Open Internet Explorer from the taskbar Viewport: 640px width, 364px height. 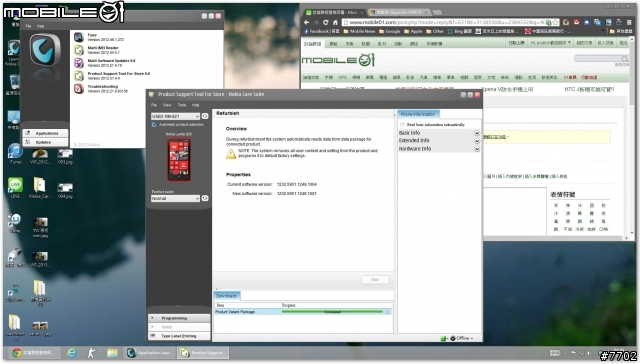72,353
